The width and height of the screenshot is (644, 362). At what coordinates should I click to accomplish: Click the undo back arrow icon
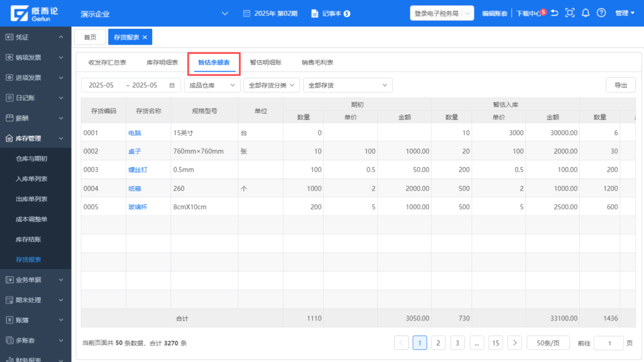coord(555,13)
